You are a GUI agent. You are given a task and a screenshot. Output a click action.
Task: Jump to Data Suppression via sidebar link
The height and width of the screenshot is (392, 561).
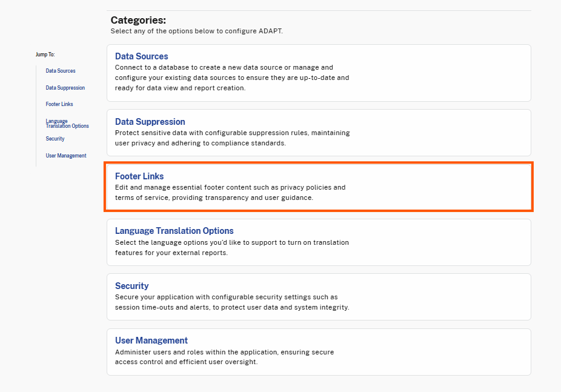(65, 87)
